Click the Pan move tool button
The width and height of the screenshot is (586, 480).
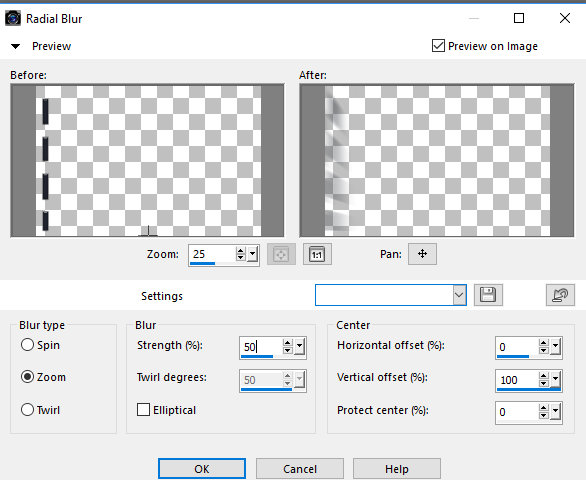click(x=422, y=254)
